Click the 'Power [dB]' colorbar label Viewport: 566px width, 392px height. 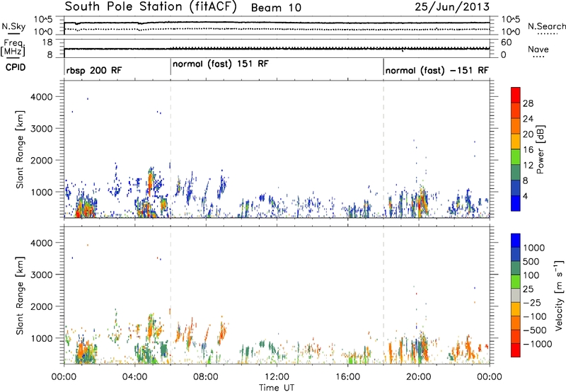point(540,149)
